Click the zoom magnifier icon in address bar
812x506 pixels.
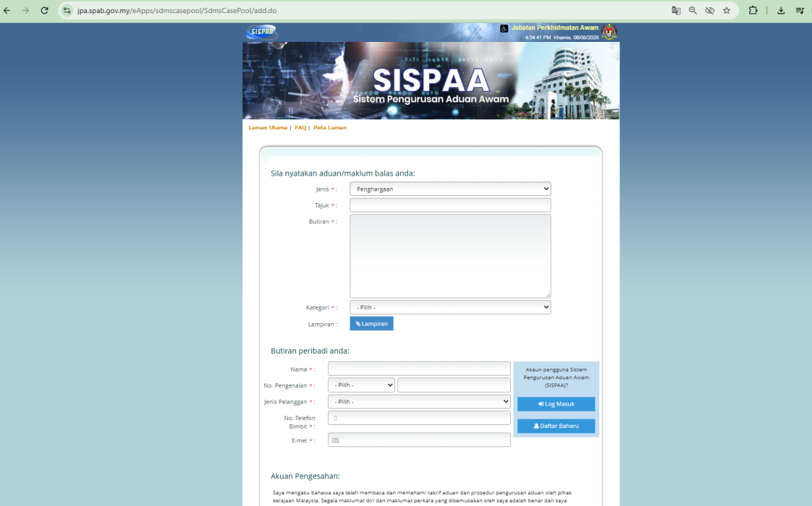click(693, 10)
